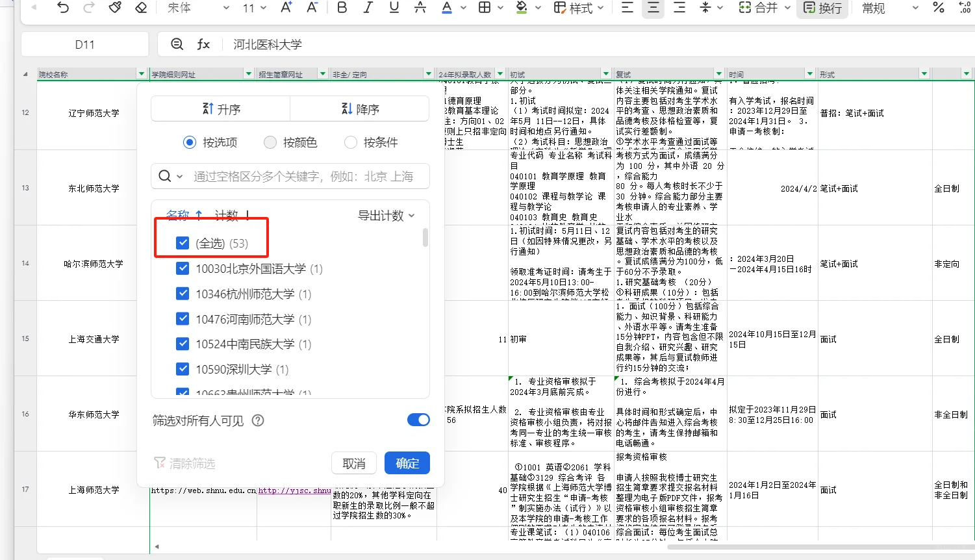This screenshot has height=560, width=975.
Task: Open the 导出计数 dropdown
Action: [386, 215]
